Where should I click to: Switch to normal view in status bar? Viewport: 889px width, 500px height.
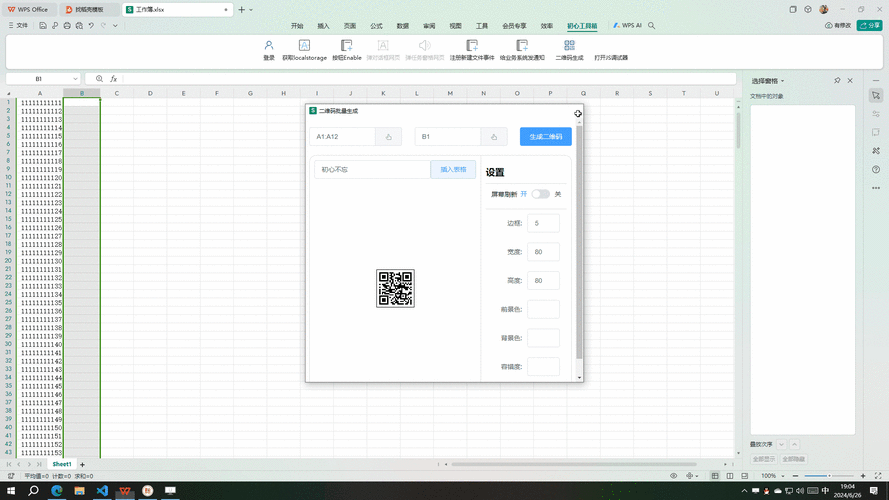click(x=715, y=476)
